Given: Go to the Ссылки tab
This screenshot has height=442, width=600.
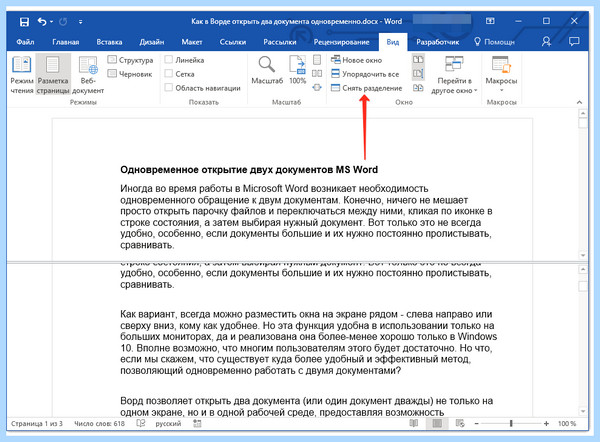Looking at the screenshot, I should [233, 42].
